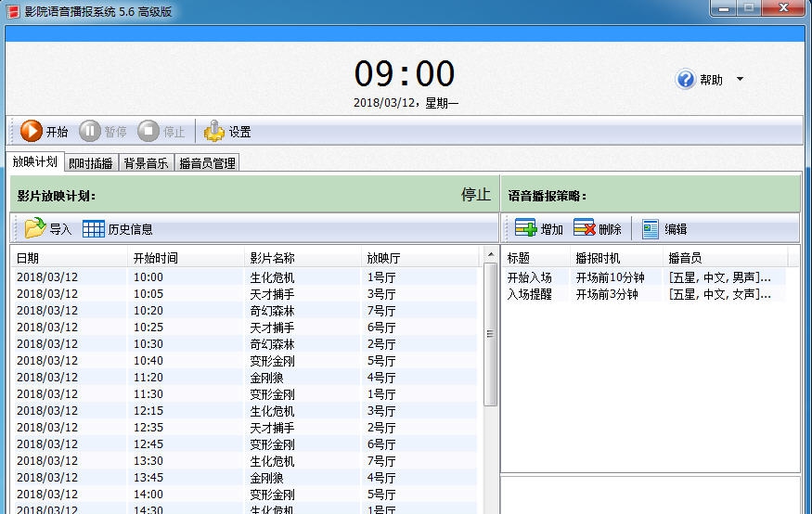Click the blue 帮助 question mark icon
The width and height of the screenshot is (812, 514).
tap(685, 79)
